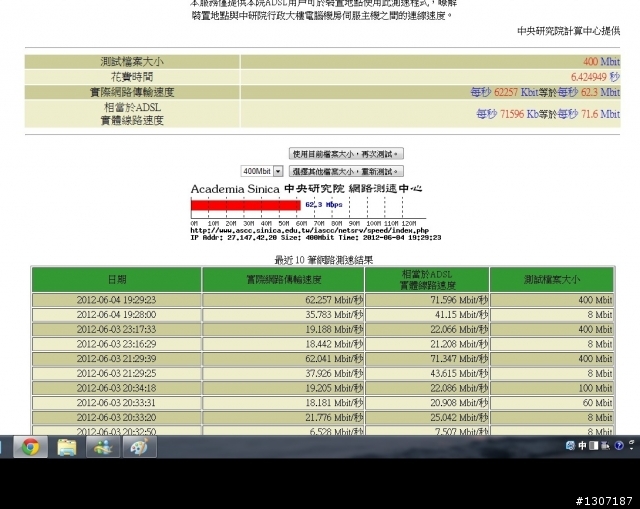Screen dimensions: 640x509
Task: Click the IP Addr 27.147.42.20 line
Action: tap(316, 238)
